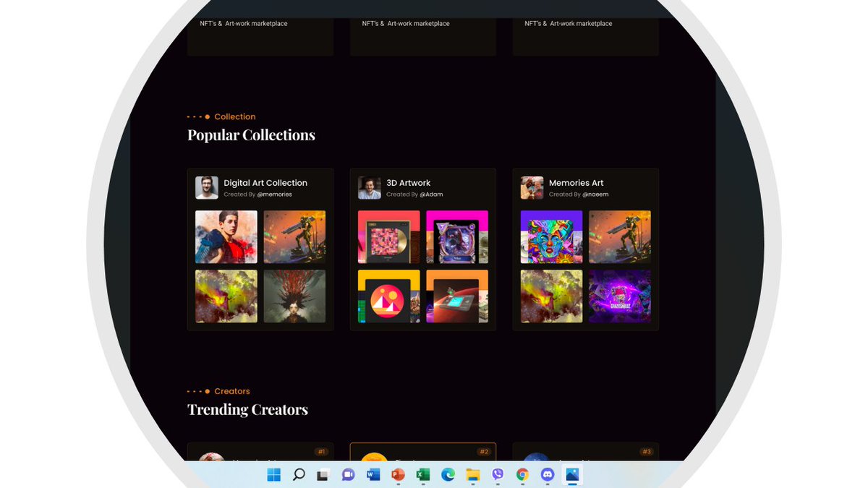
Task: Open the Digital Art Collection title
Action: [265, 183]
